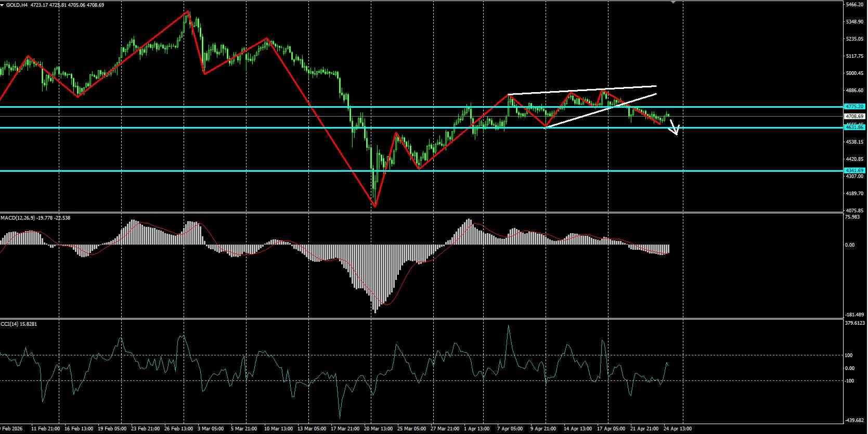Image resolution: width=868 pixels, height=434 pixels.
Task: Click the CCI 100 level label
Action: tap(849, 355)
